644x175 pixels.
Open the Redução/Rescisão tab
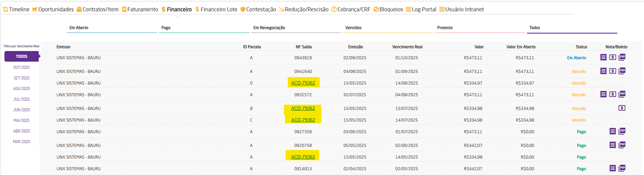pos(304,9)
